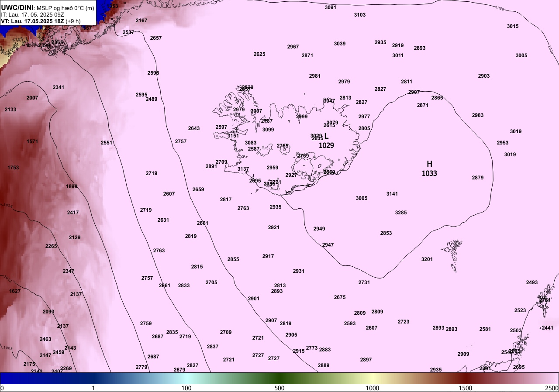
Task: Click the height value '2853'
Action: [386, 233]
